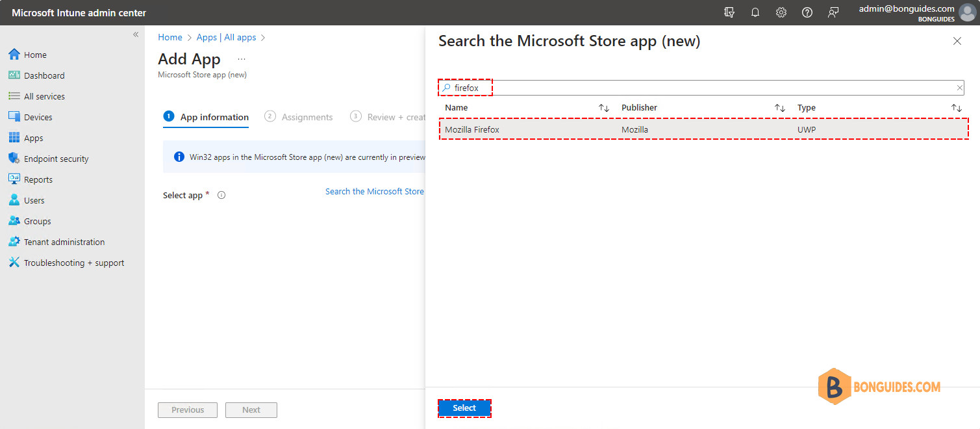Click the Users icon in sidebar

[14, 200]
